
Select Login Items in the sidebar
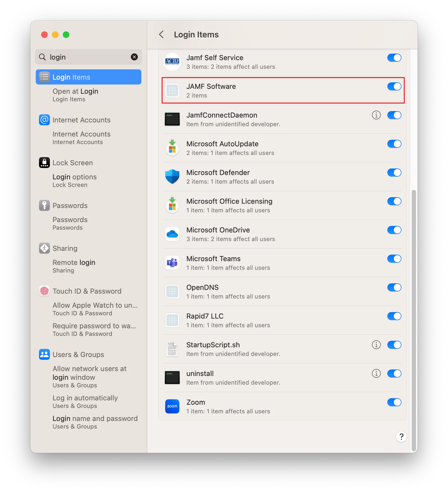(89, 77)
